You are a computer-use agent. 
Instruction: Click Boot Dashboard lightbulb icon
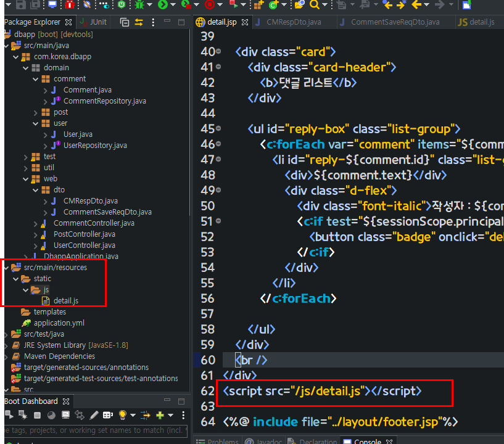(123, 415)
